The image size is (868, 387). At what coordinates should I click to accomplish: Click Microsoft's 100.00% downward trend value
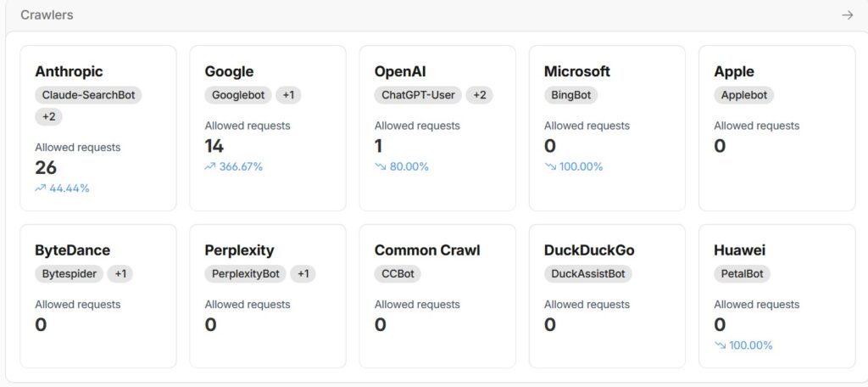pos(581,166)
